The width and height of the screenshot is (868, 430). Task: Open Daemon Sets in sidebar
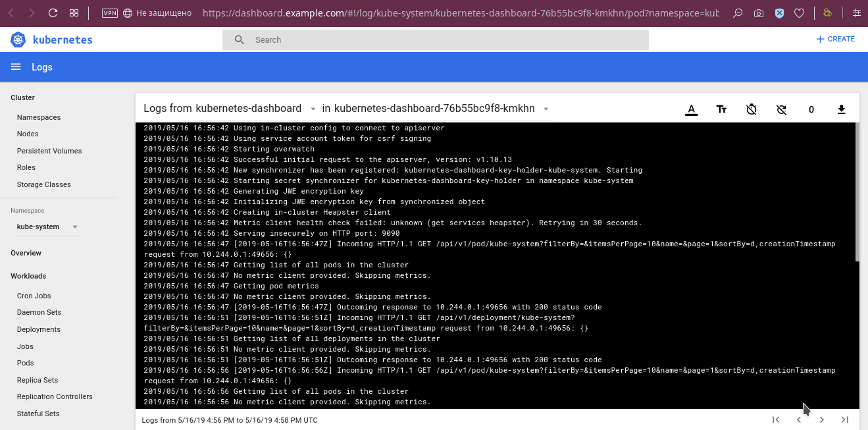click(39, 312)
